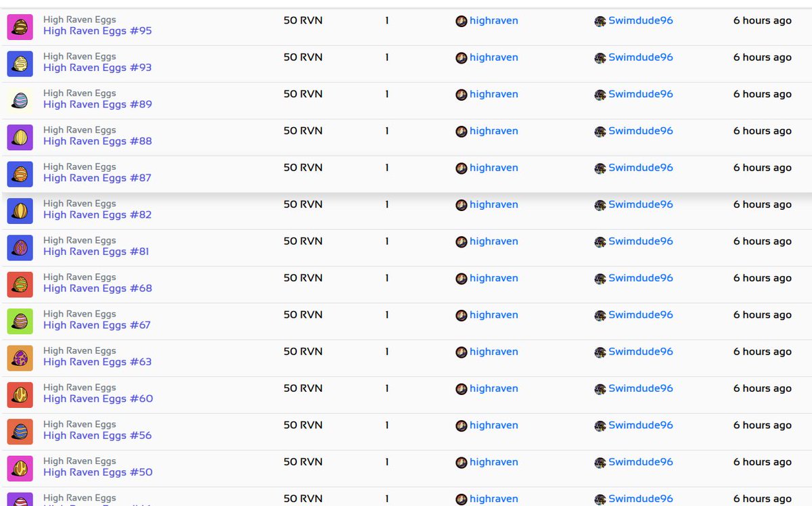Click the High Raven Eggs #56 link

point(97,435)
